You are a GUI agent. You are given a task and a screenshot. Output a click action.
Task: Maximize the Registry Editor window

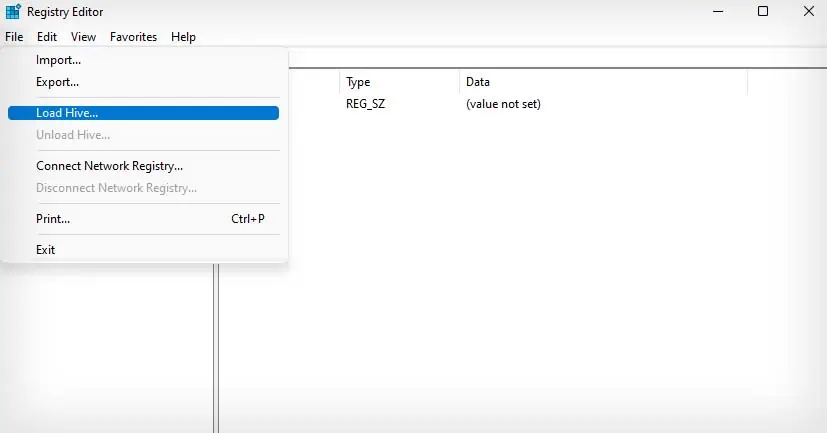(763, 12)
